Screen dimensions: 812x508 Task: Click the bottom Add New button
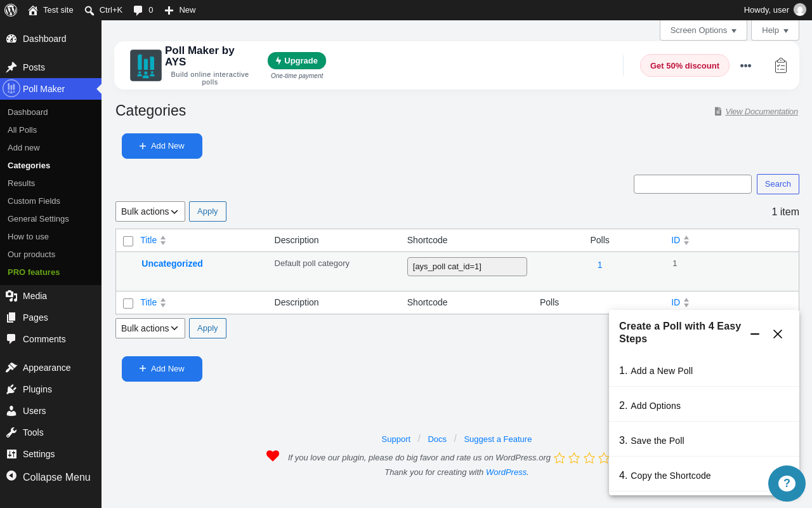[162, 369]
